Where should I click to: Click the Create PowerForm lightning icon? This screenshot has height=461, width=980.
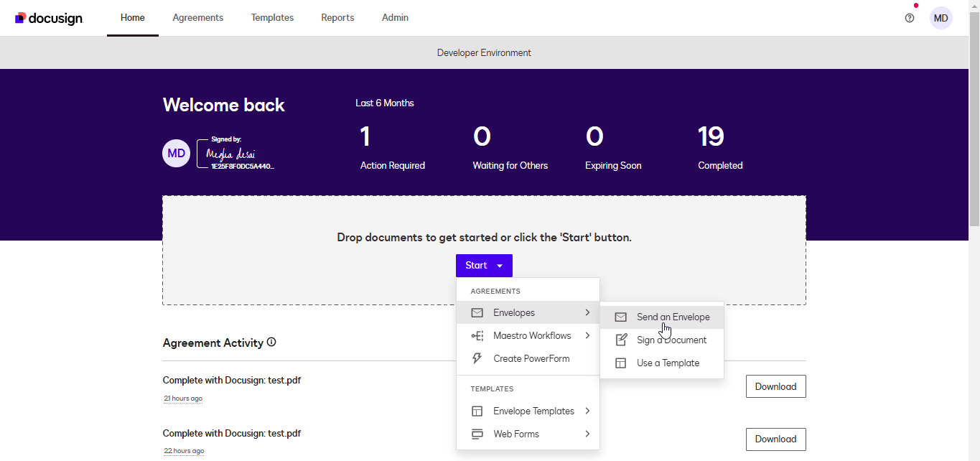[477, 358]
